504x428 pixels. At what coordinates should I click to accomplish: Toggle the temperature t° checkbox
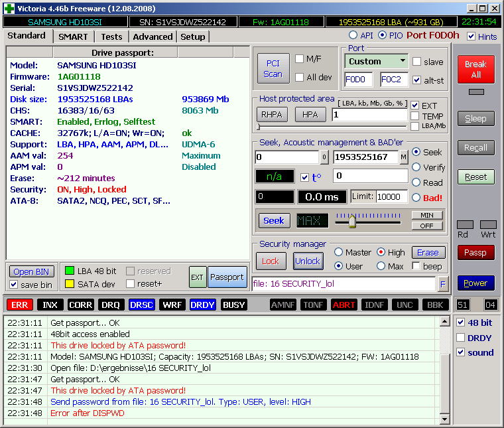tap(304, 177)
